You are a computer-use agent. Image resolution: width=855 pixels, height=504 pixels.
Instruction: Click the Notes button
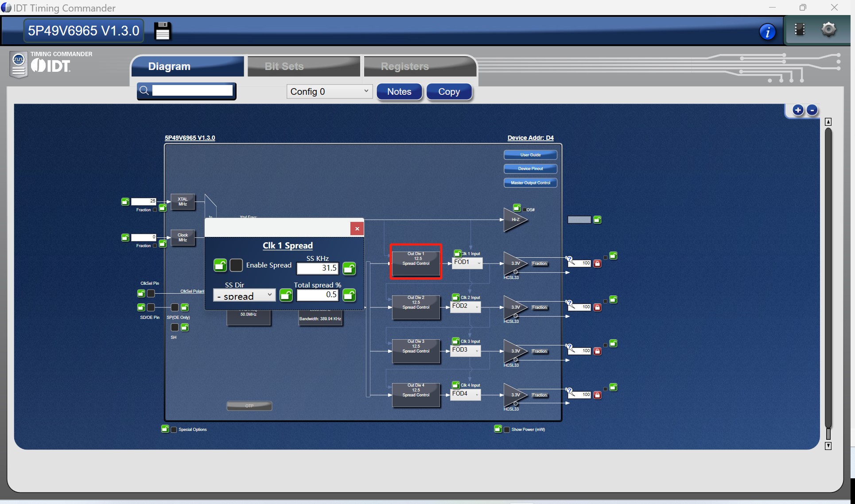pyautogui.click(x=399, y=92)
